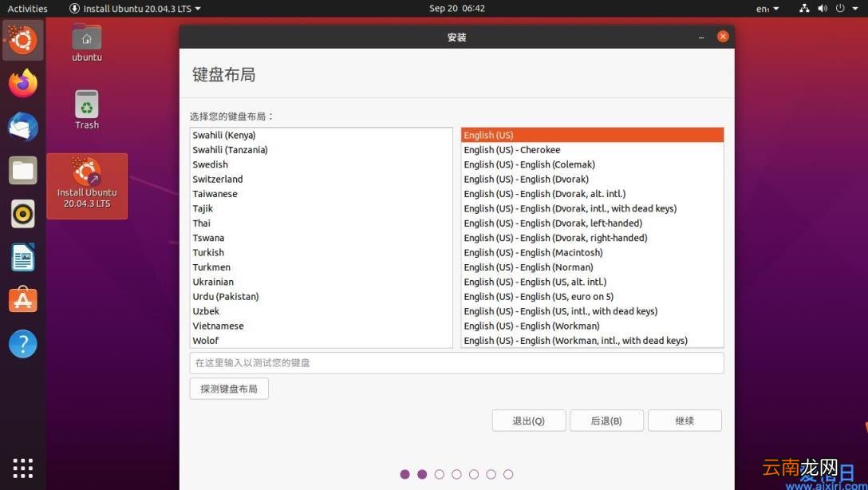Viewport: 868px width, 490px height.
Task: Select Install Ubuntu 20.04.3 LTS desktop icon
Action: (87, 186)
